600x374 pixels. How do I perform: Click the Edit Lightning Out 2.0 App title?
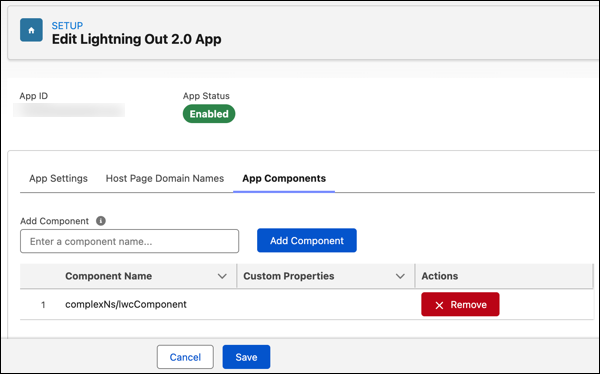click(x=137, y=39)
